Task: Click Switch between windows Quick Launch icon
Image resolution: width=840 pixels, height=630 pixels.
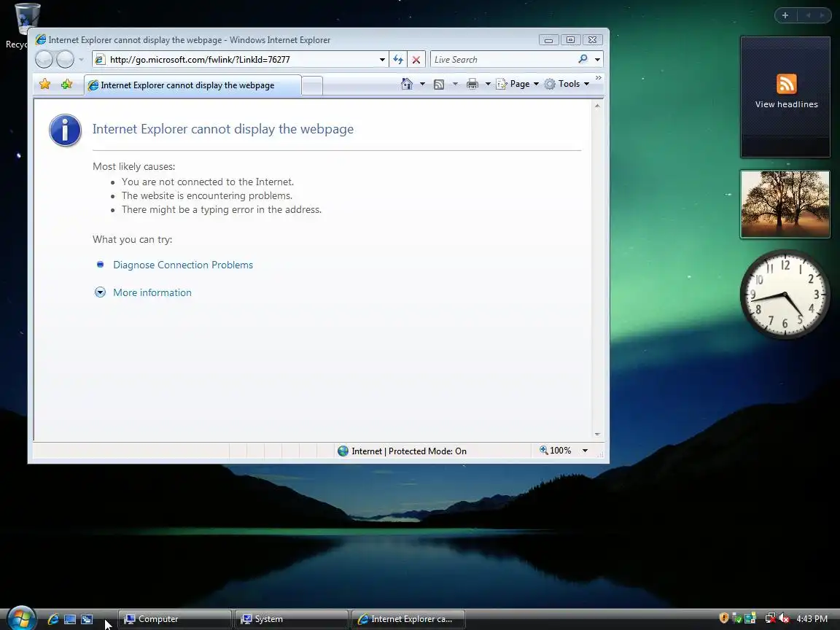Action: coord(87,619)
